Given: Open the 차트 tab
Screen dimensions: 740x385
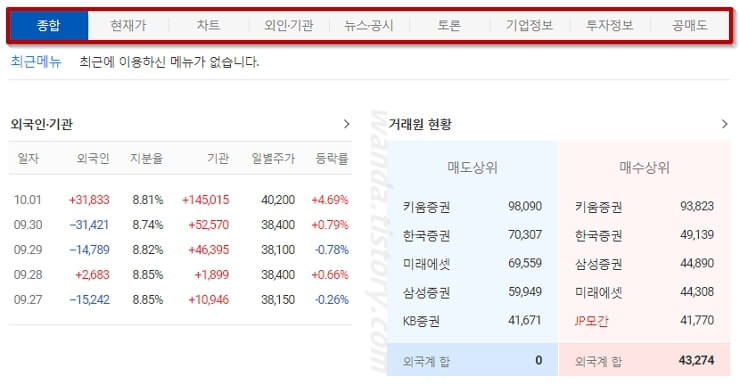Looking at the screenshot, I should click(209, 25).
